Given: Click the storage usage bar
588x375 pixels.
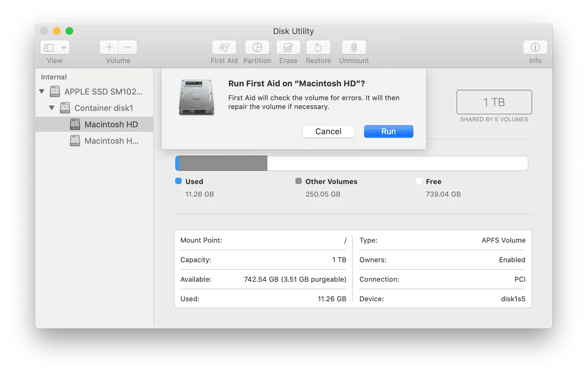Looking at the screenshot, I should pos(351,163).
